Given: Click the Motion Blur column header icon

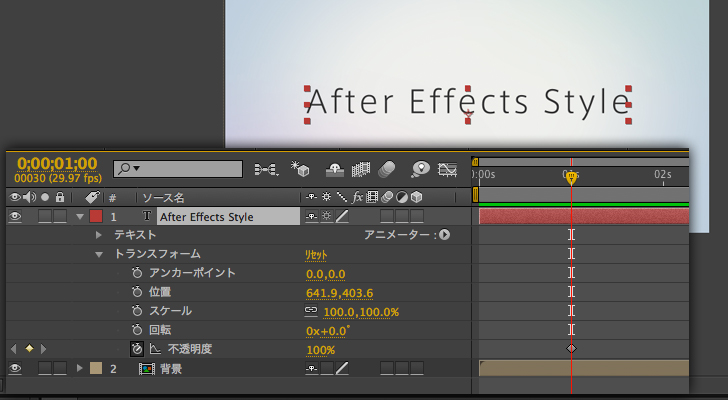Looking at the screenshot, I should point(387,198).
